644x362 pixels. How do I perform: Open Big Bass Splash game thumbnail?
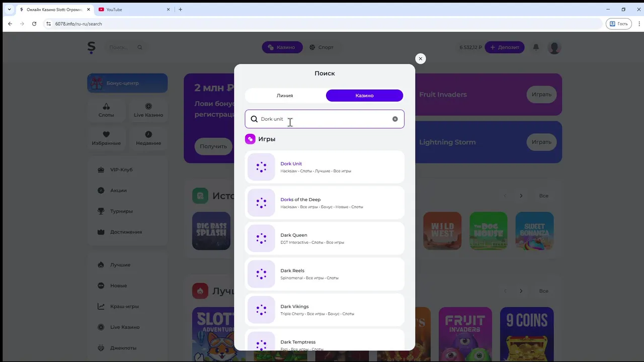pos(211,231)
